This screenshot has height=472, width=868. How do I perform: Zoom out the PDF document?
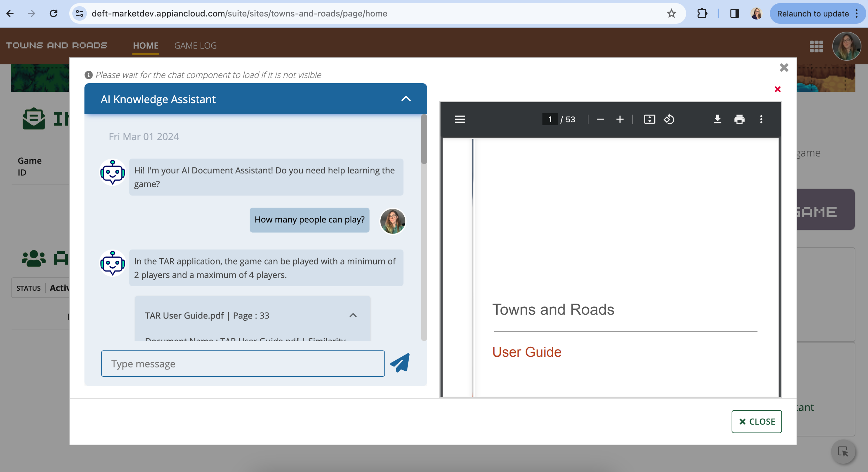click(x=600, y=119)
